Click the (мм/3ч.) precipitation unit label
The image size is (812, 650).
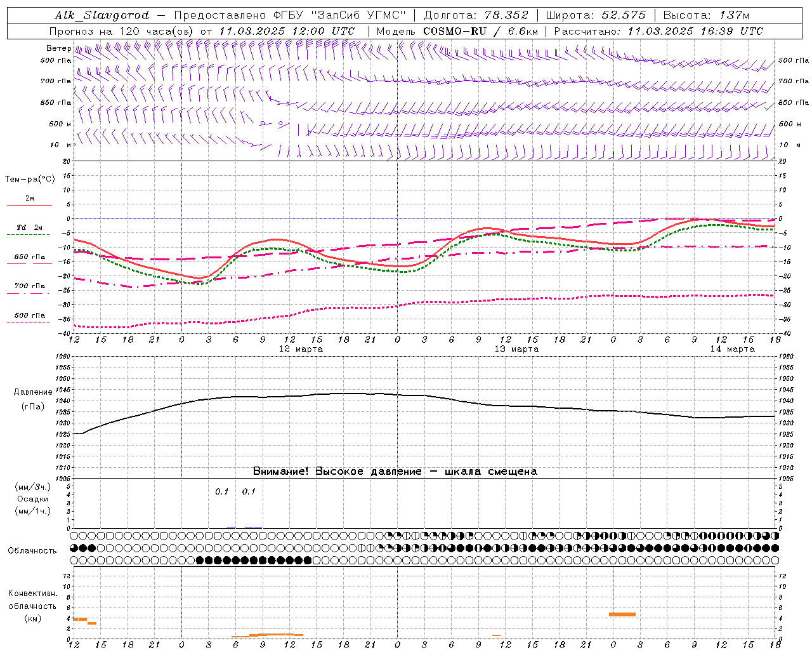[33, 487]
